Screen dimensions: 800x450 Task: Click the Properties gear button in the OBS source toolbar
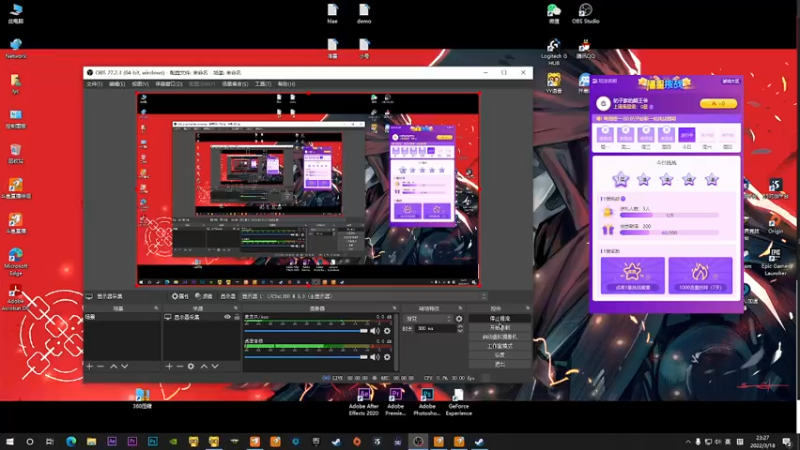[x=180, y=296]
